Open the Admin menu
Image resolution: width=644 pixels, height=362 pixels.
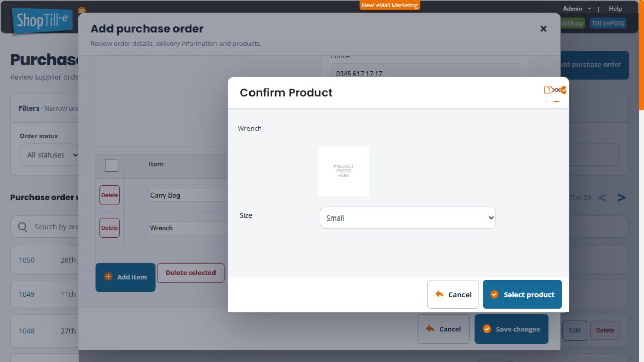click(577, 9)
